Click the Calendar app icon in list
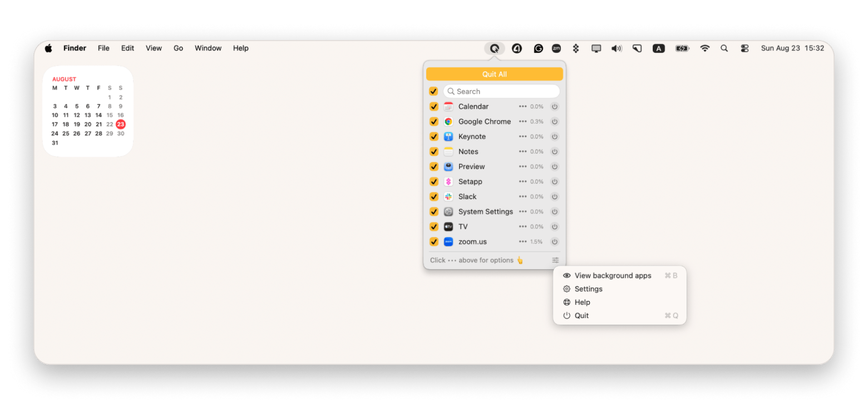 [448, 107]
